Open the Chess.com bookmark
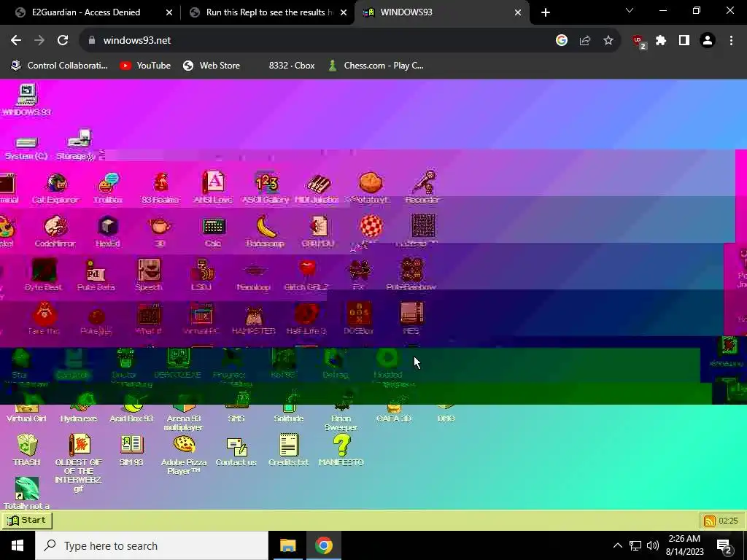 pos(376,66)
